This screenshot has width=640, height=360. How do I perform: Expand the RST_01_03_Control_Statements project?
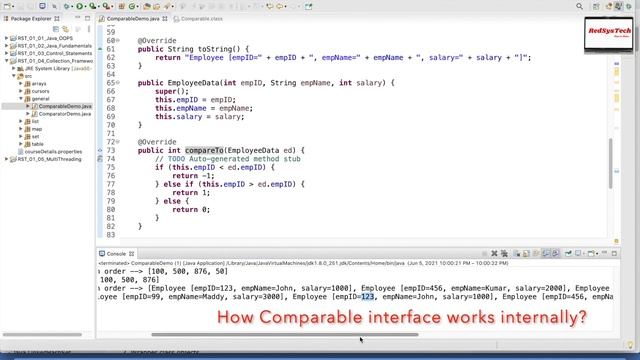pos(7,53)
